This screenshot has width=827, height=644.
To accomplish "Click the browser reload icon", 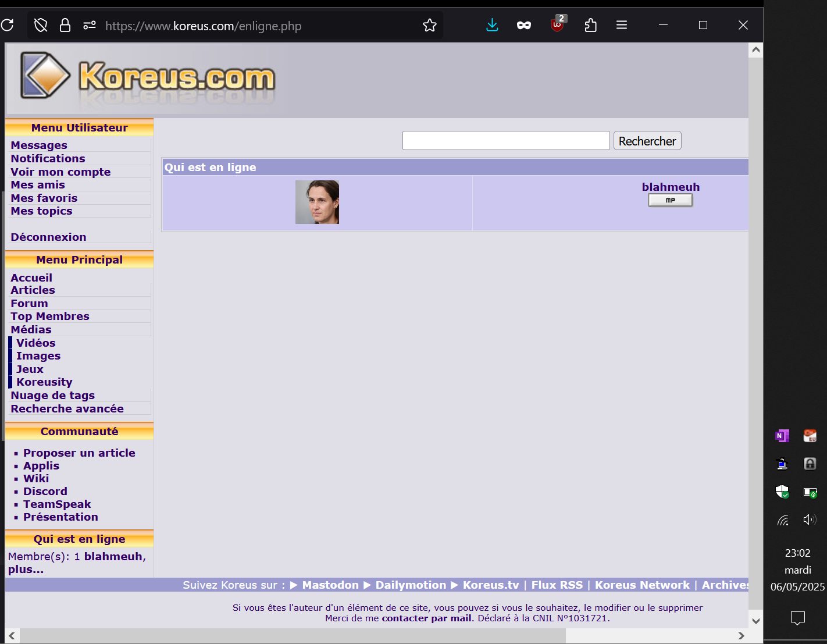I will (x=7, y=25).
